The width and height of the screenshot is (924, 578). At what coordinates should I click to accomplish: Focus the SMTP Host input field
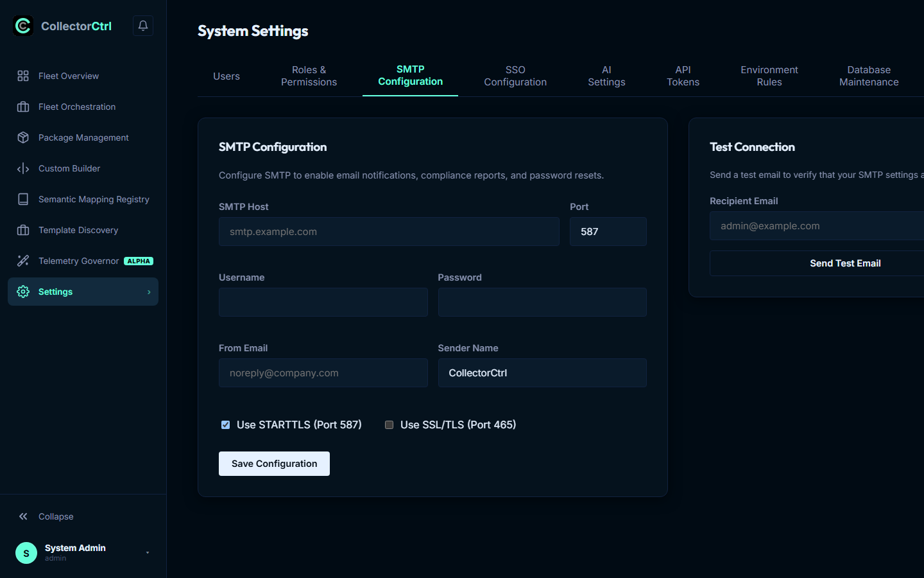click(389, 231)
